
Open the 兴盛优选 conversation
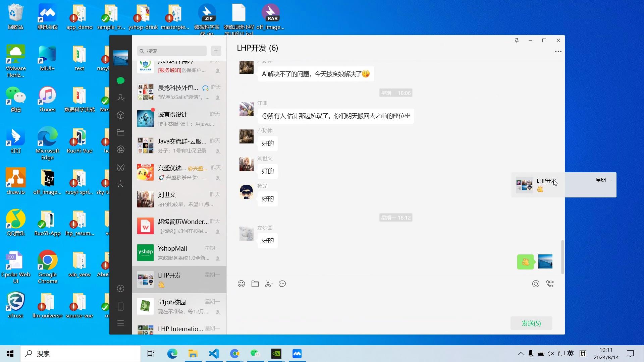coord(179,172)
